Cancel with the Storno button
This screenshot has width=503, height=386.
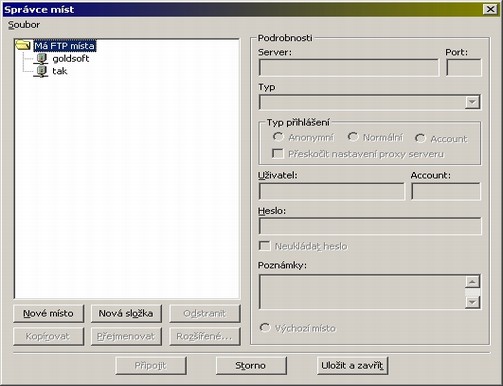(x=251, y=366)
